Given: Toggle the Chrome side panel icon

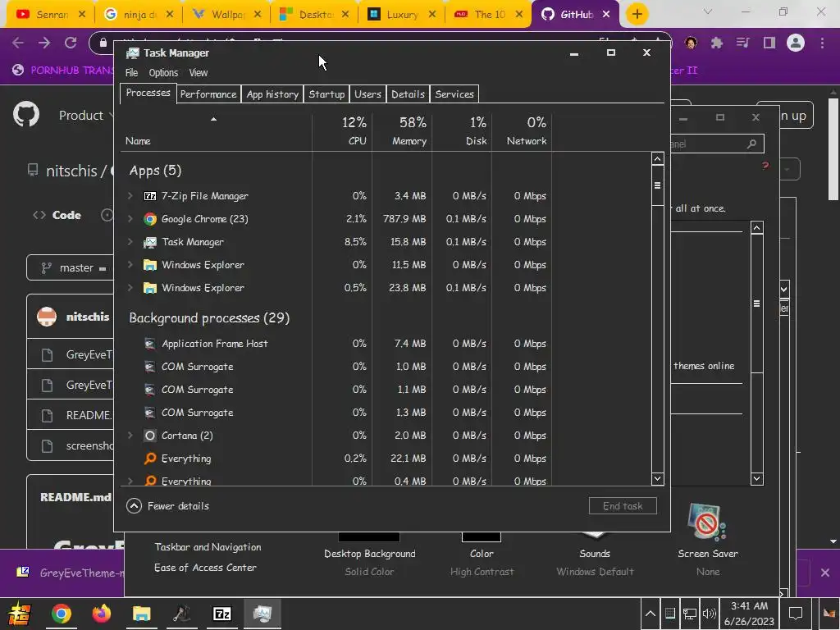Looking at the screenshot, I should click(x=769, y=43).
